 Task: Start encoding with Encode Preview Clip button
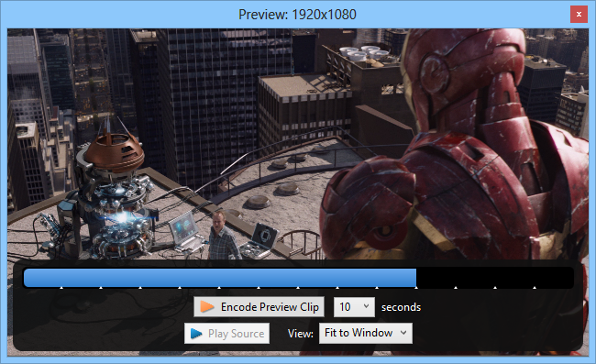click(259, 306)
